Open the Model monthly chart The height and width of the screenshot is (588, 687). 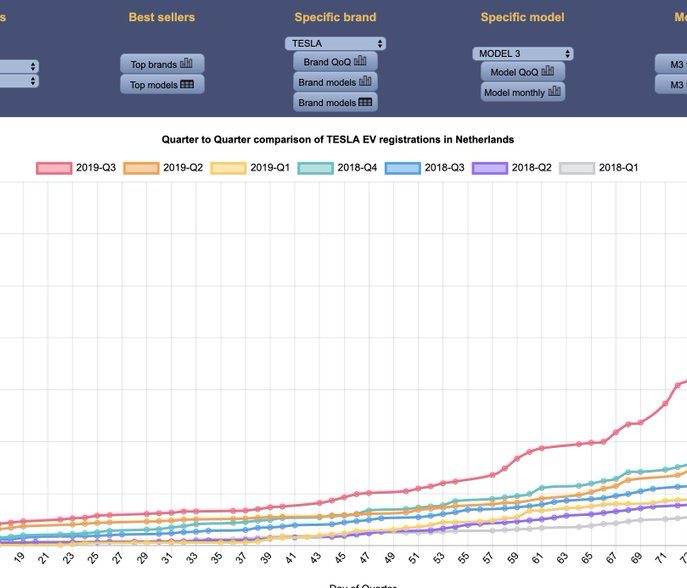(x=523, y=92)
